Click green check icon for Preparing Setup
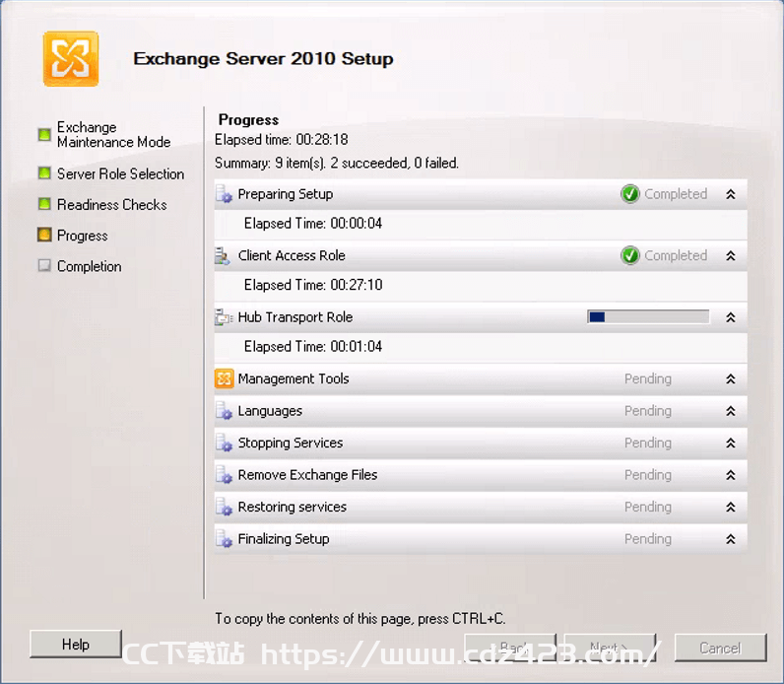 click(x=630, y=193)
